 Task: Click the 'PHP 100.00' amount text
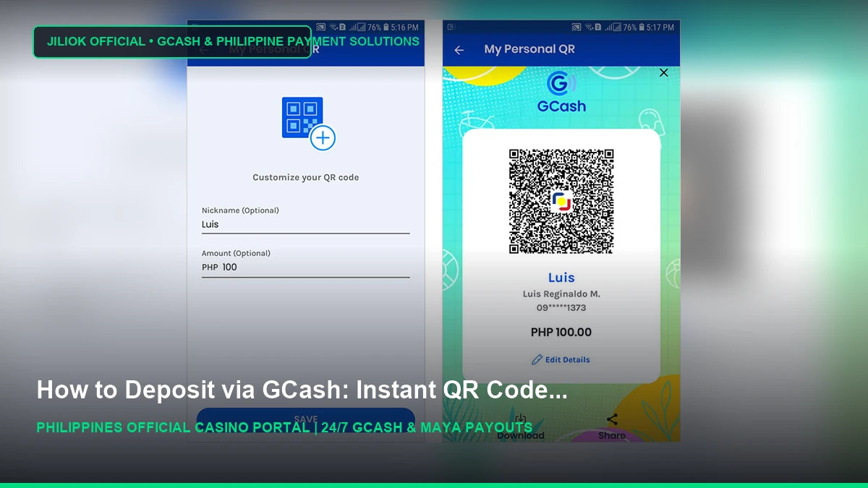tap(561, 333)
